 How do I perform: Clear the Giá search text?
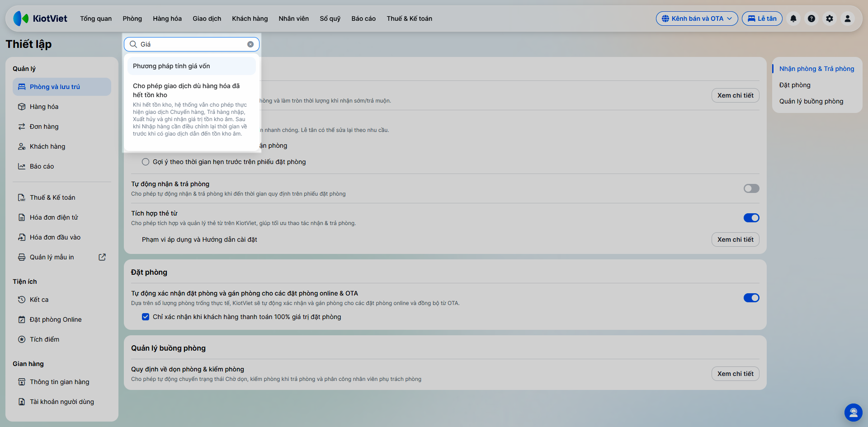point(250,44)
